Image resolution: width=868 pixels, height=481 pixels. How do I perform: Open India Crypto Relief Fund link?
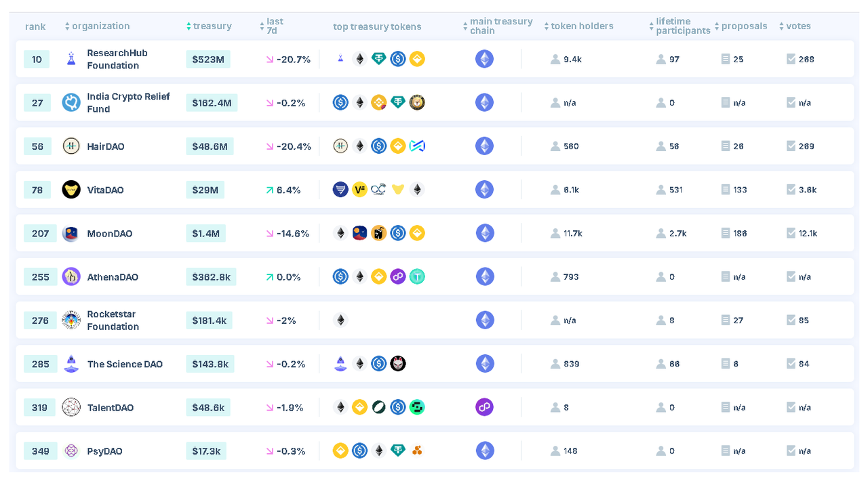[128, 102]
